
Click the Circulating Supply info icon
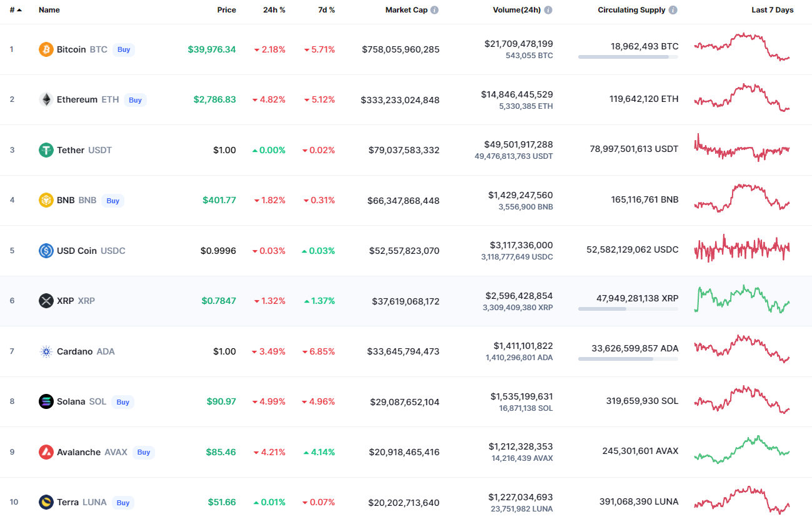673,10
